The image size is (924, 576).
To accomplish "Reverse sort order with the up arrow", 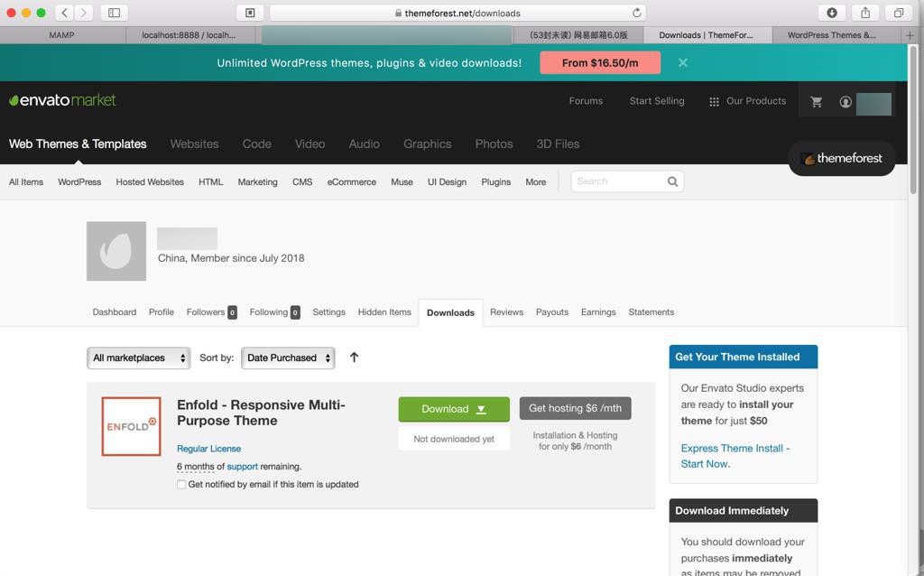I will tap(354, 358).
